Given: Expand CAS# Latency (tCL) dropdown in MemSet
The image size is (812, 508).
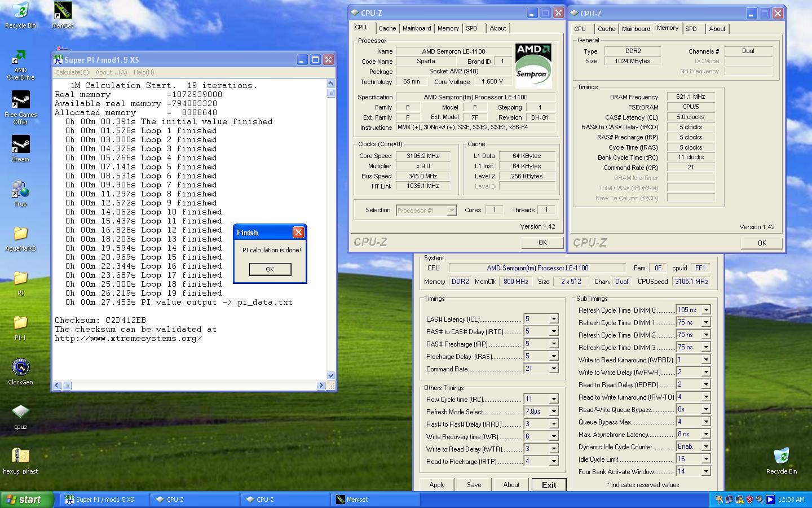Looking at the screenshot, I should (554, 319).
